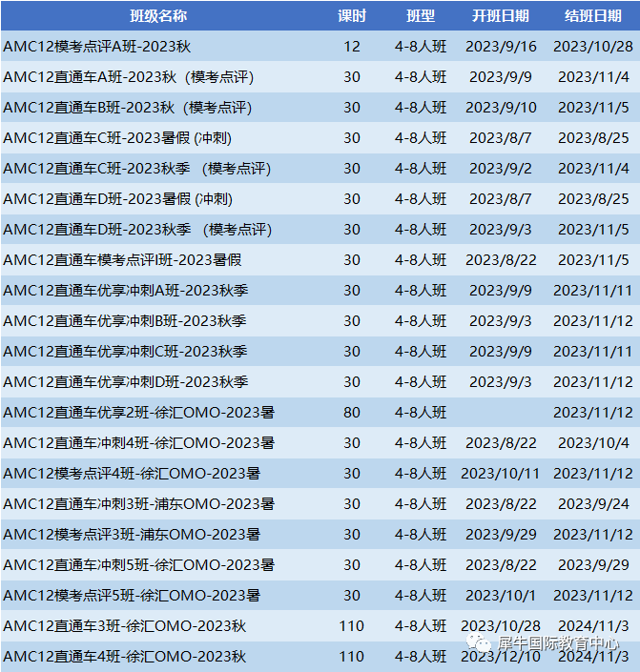The image size is (640, 672).
Task: Click the 班型 column header
Action: (420, 16)
